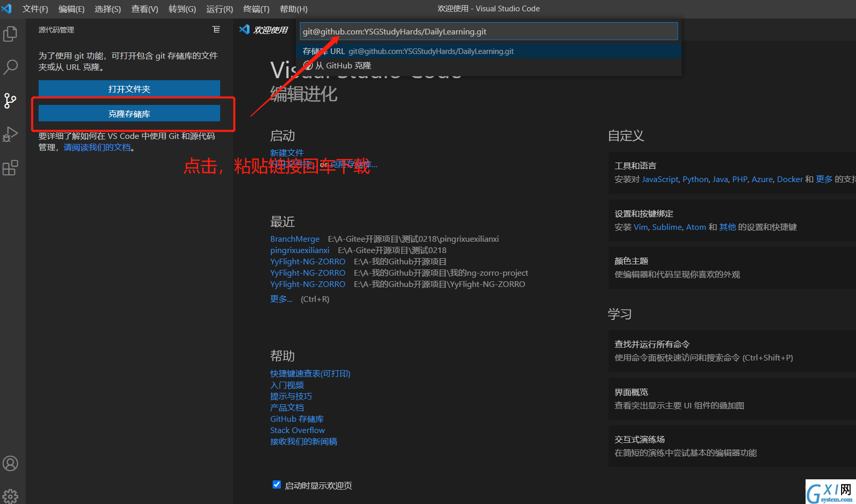Click 其他 keybindings link
This screenshot has width=856, height=504.
(x=727, y=227)
